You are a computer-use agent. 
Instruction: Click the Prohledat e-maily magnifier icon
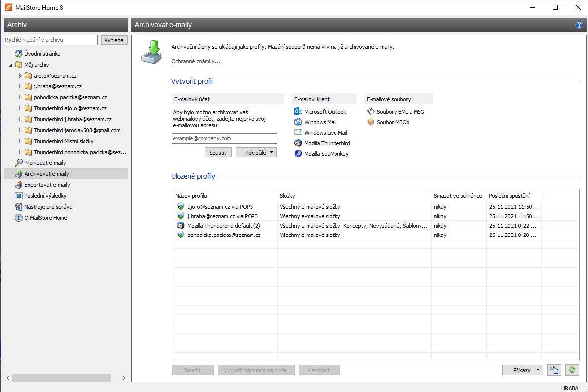[19, 162]
